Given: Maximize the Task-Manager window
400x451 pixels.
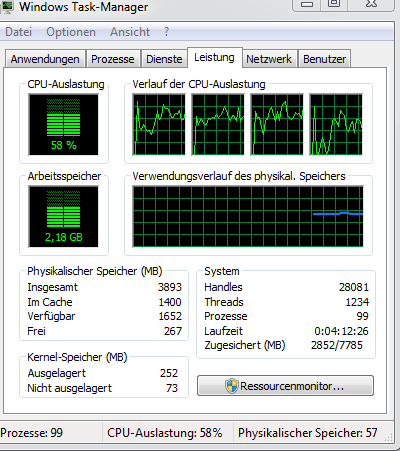Looking at the screenshot, I should 334,4.
